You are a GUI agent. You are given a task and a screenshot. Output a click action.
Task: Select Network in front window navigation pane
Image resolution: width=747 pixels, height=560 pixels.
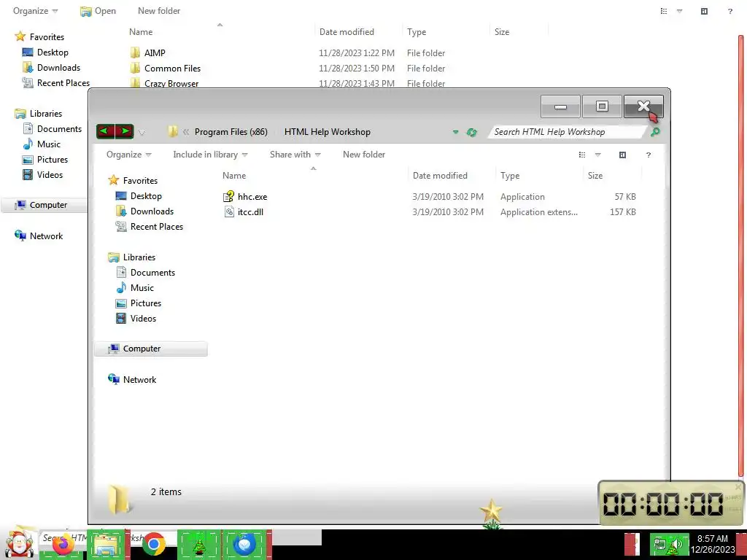[x=139, y=379]
